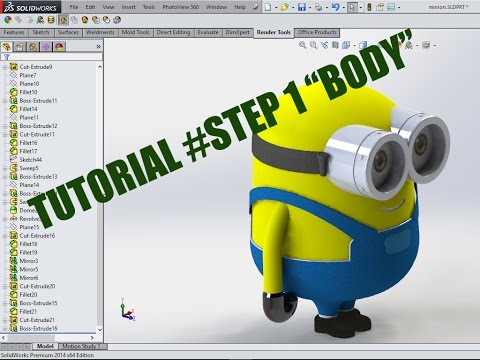This screenshot has width=480, height=360.
Task: Click the Edit Appearance color ball icon
Action: tap(8, 20)
